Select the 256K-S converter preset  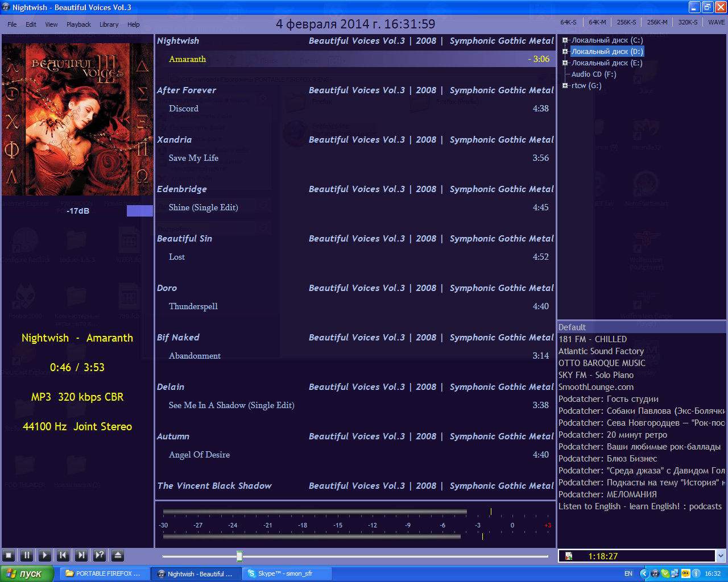click(x=626, y=22)
